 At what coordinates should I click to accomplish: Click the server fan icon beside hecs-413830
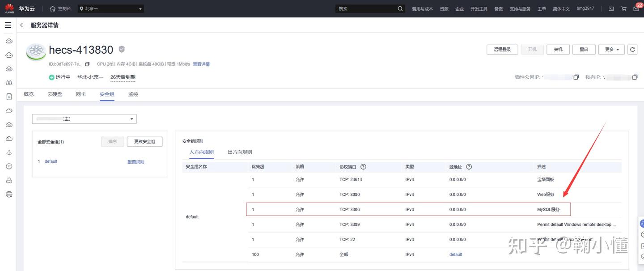pyautogui.click(x=36, y=51)
